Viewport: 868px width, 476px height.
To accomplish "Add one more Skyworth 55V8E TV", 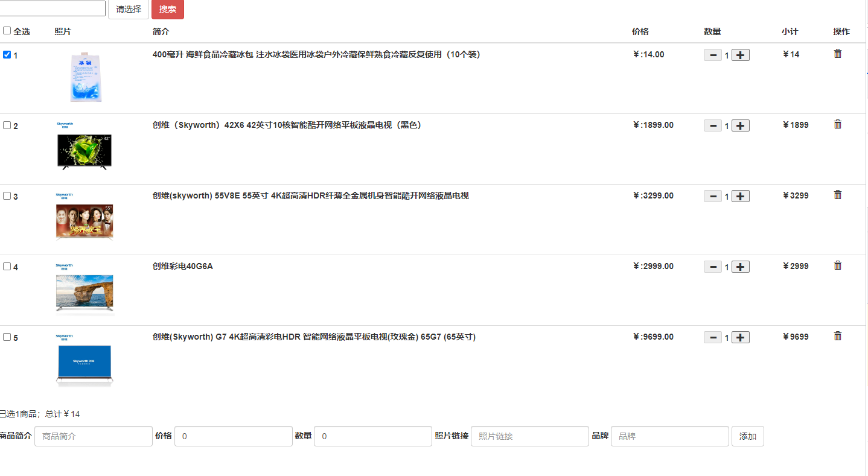I will 741,197.
